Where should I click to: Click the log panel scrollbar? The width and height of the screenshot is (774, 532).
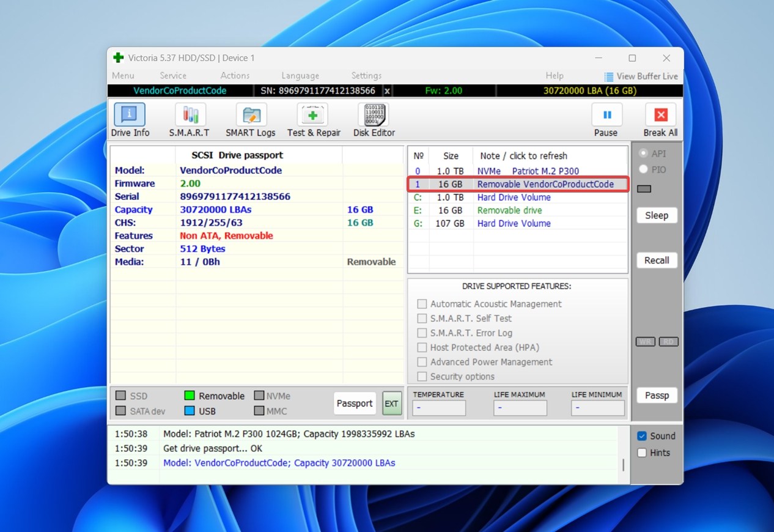tap(623, 465)
